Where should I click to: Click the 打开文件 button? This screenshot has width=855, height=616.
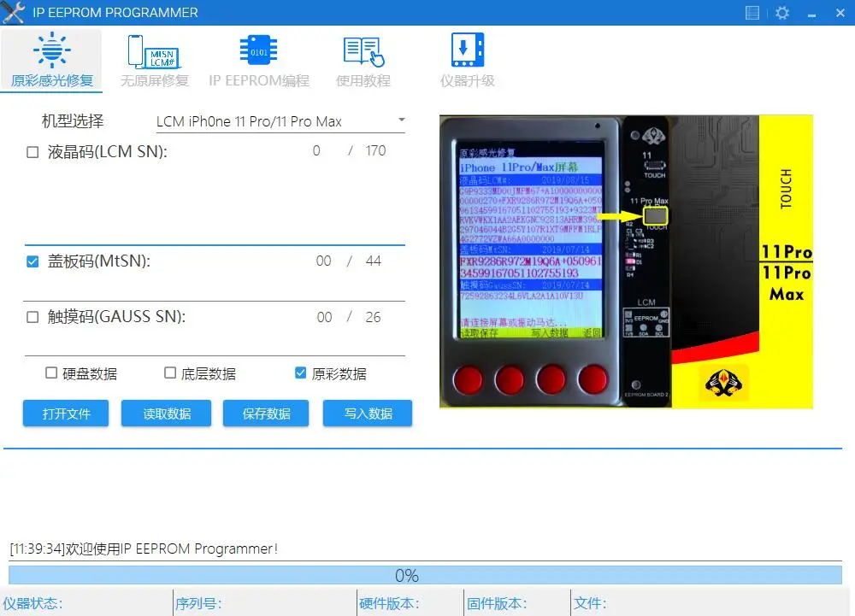pos(66,414)
